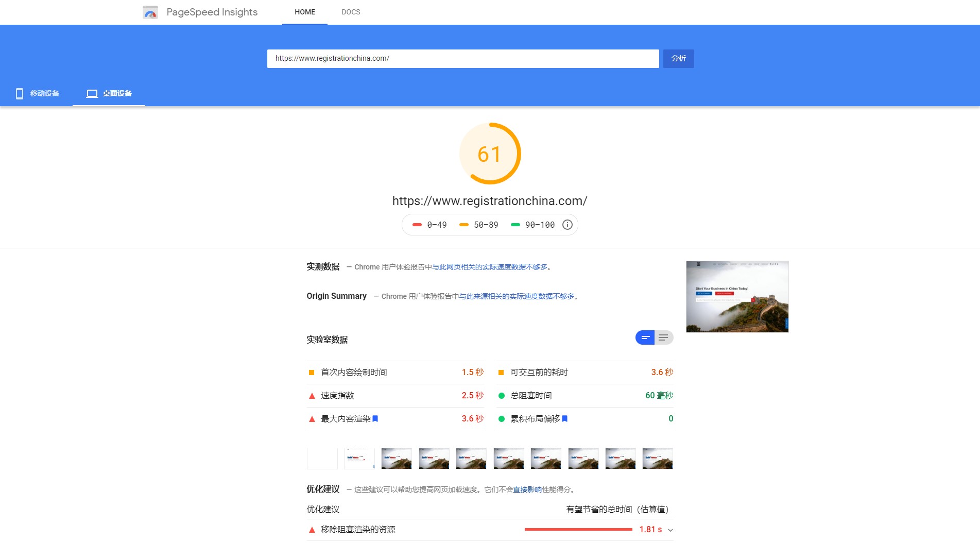
Task: Switch lab data to compact view
Action: point(645,337)
